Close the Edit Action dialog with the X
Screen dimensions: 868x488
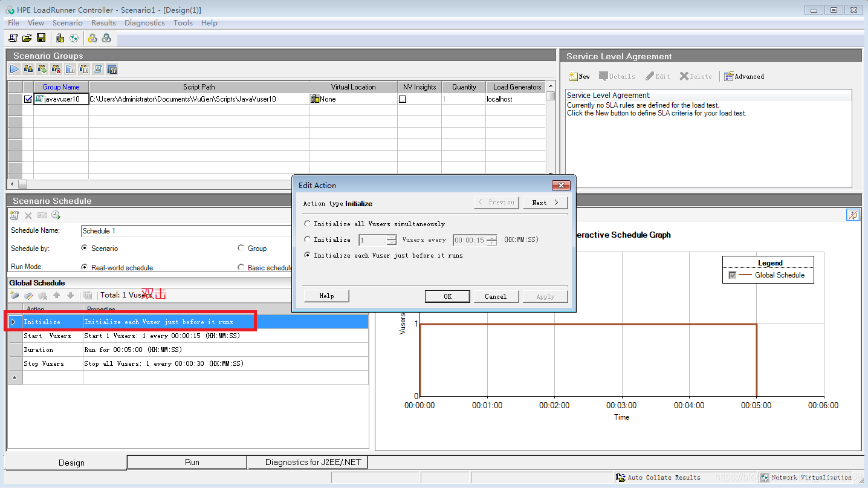pos(561,186)
